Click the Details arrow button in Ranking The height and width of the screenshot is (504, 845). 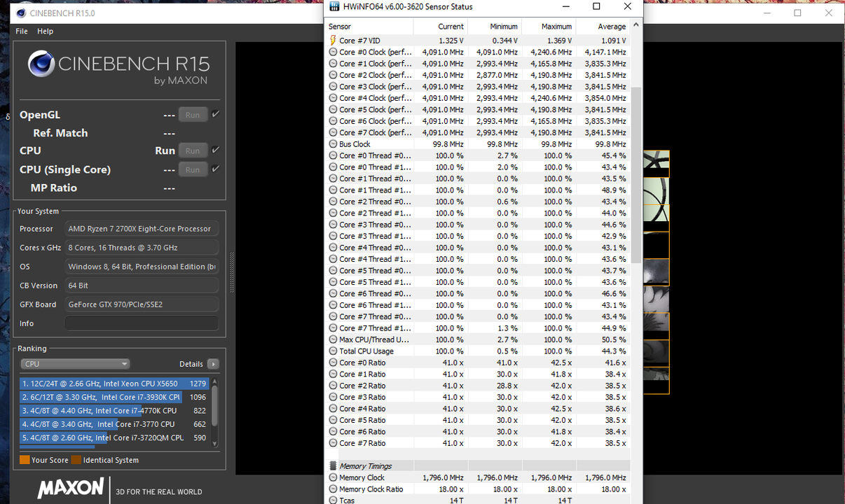click(x=213, y=364)
